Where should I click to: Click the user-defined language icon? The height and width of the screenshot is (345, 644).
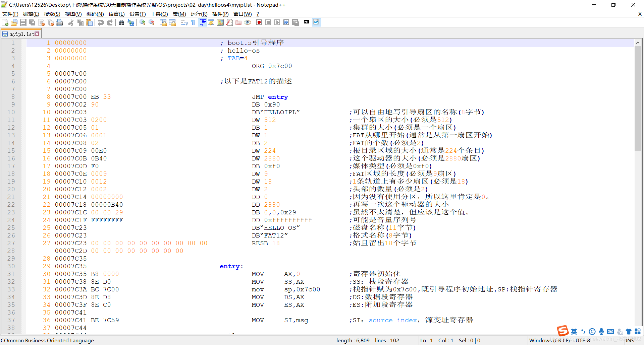211,22
